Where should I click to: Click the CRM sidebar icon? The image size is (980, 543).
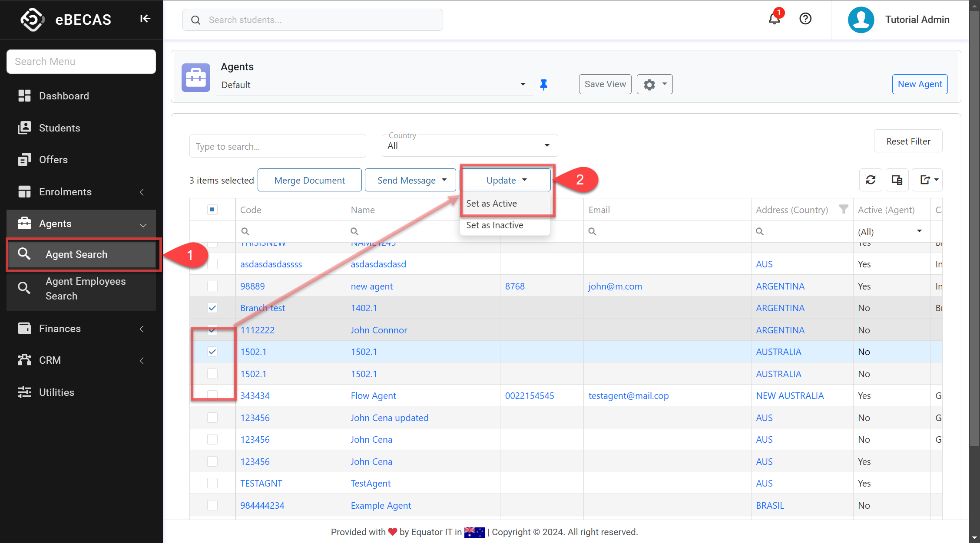click(24, 360)
